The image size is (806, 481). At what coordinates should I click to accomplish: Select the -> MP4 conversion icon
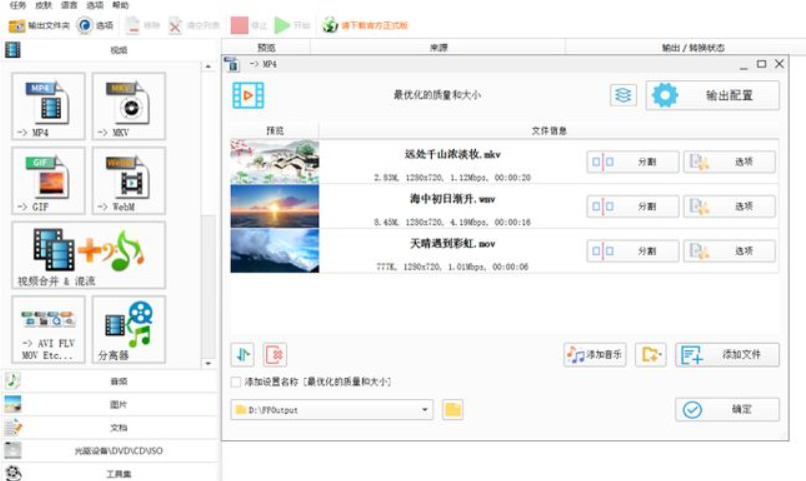click(x=48, y=106)
